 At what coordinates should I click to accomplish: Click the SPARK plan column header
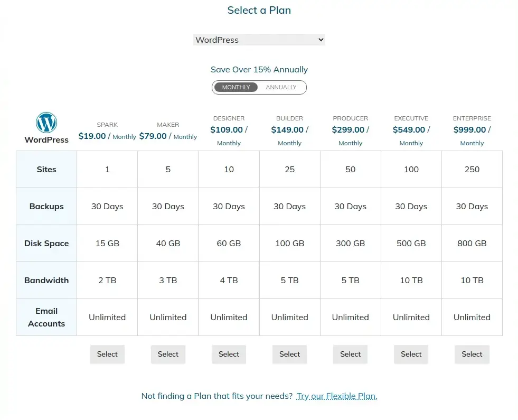pyautogui.click(x=107, y=125)
